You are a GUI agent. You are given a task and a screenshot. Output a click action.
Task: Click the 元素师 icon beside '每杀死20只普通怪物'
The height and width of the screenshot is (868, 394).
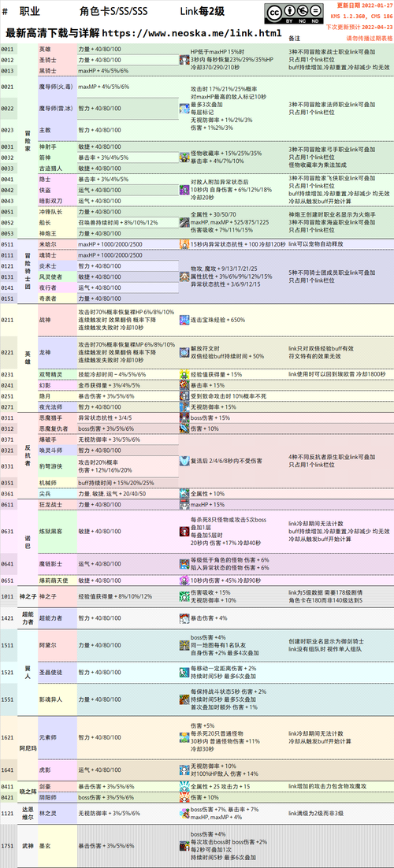point(184,737)
